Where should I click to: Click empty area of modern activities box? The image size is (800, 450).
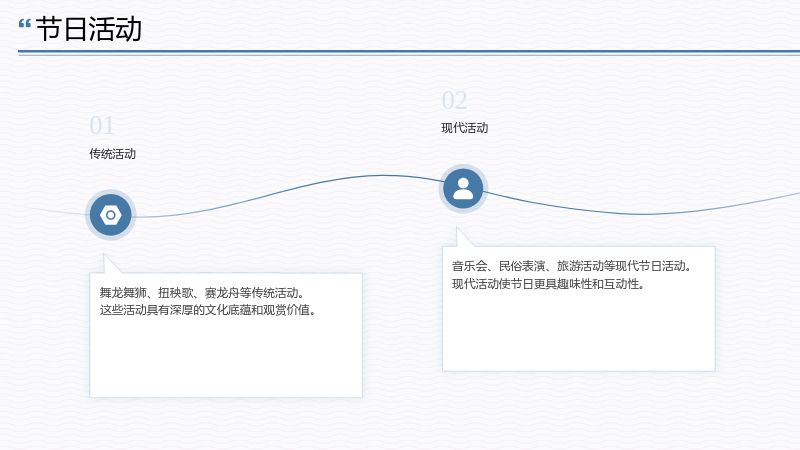[579, 332]
